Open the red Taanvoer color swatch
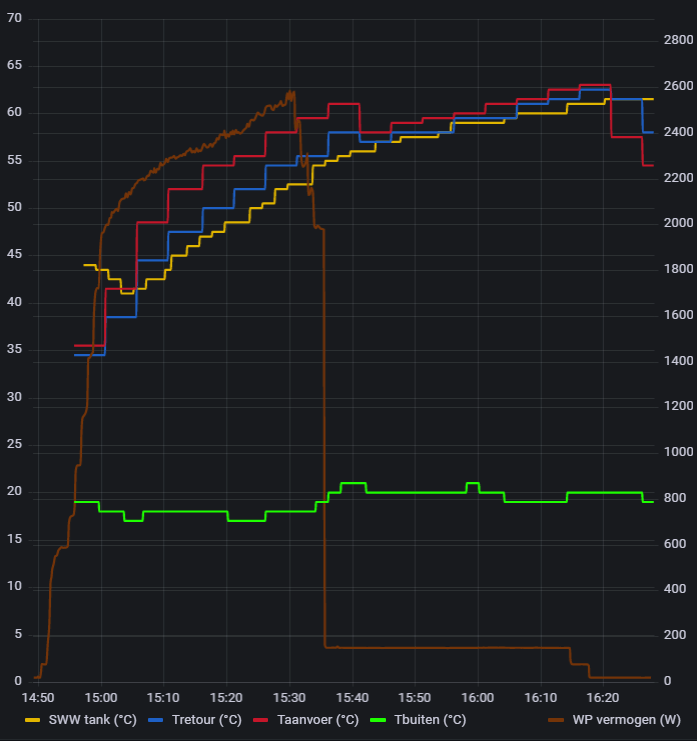The width and height of the screenshot is (697, 741). (x=261, y=720)
